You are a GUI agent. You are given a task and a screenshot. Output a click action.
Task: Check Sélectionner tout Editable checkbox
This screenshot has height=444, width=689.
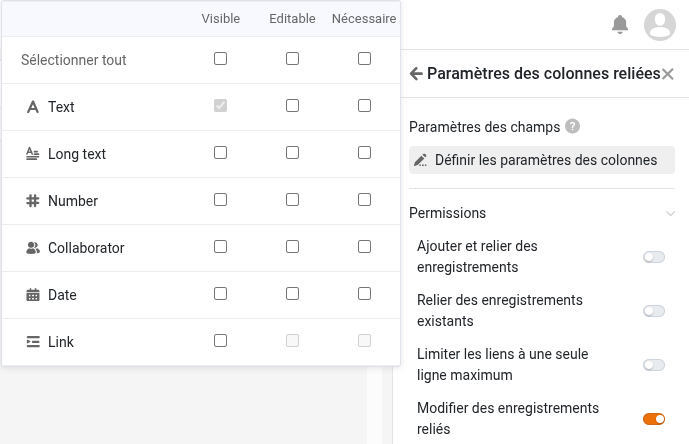293,58
